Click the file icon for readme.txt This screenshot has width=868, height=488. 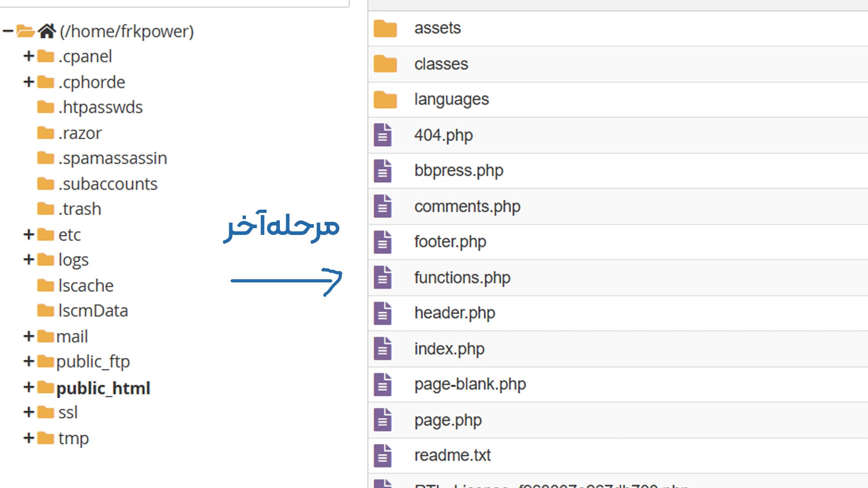coord(383,455)
